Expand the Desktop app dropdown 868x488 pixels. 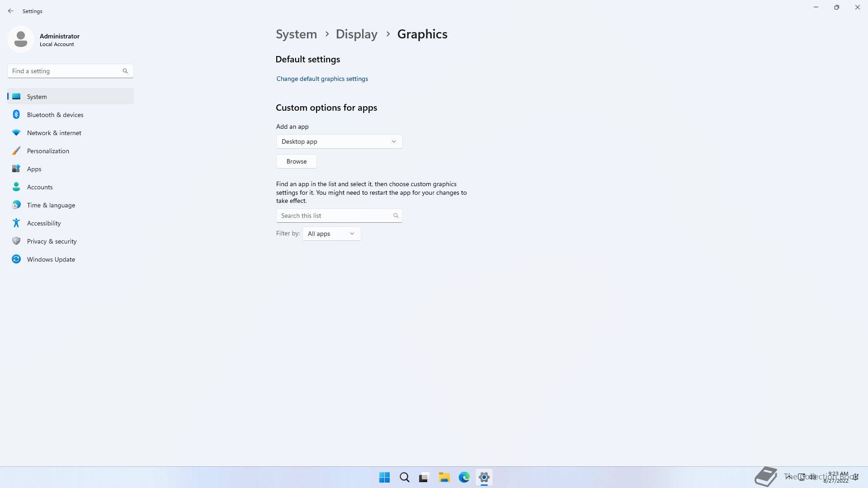[339, 141]
